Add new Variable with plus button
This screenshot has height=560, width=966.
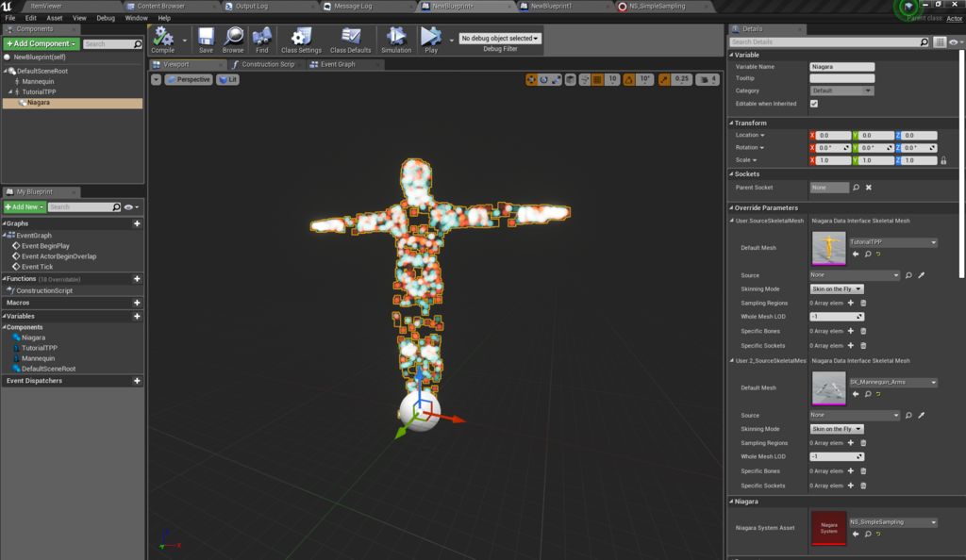[x=137, y=317]
